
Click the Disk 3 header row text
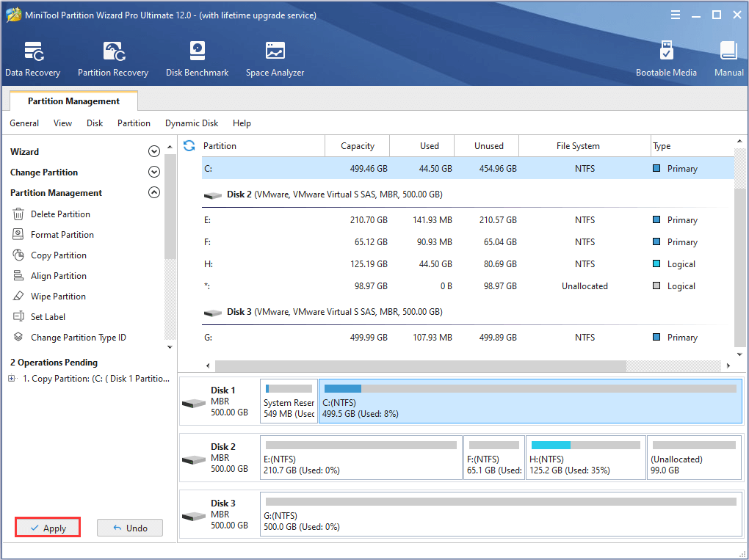(334, 312)
